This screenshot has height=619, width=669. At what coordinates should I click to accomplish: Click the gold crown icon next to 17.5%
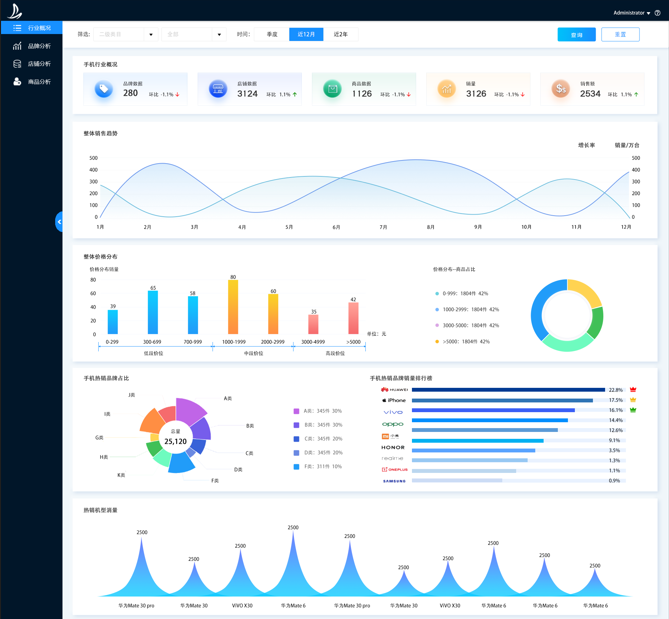pyautogui.click(x=633, y=400)
